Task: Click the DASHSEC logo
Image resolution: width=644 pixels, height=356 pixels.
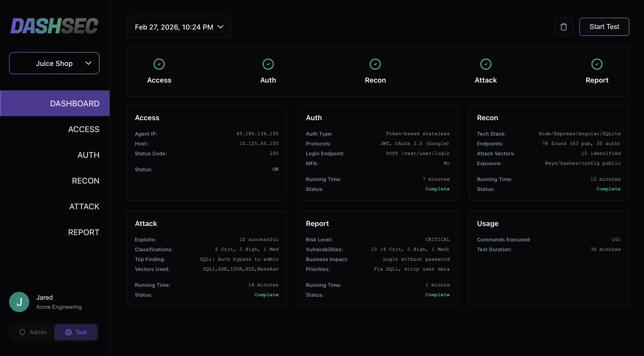Action: [x=54, y=26]
